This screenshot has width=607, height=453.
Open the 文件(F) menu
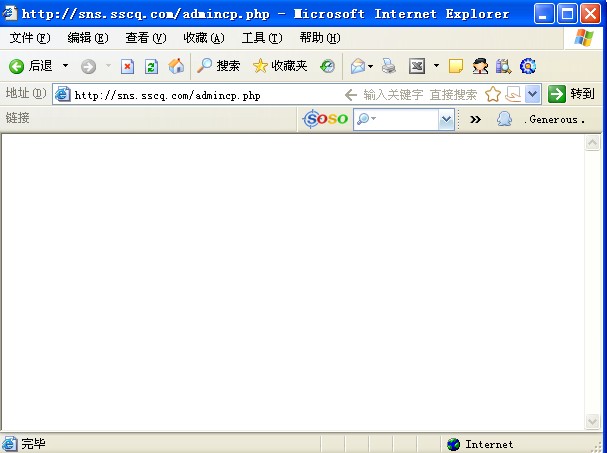coord(30,38)
